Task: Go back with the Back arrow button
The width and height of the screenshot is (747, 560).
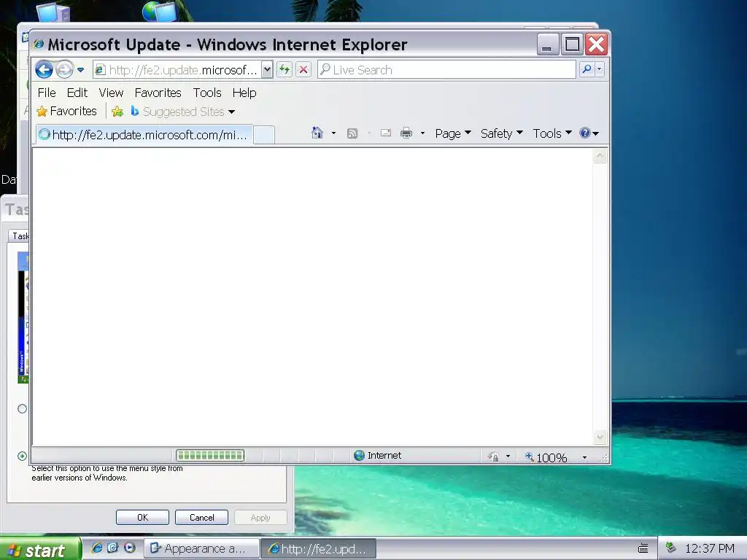Action: 44,69
